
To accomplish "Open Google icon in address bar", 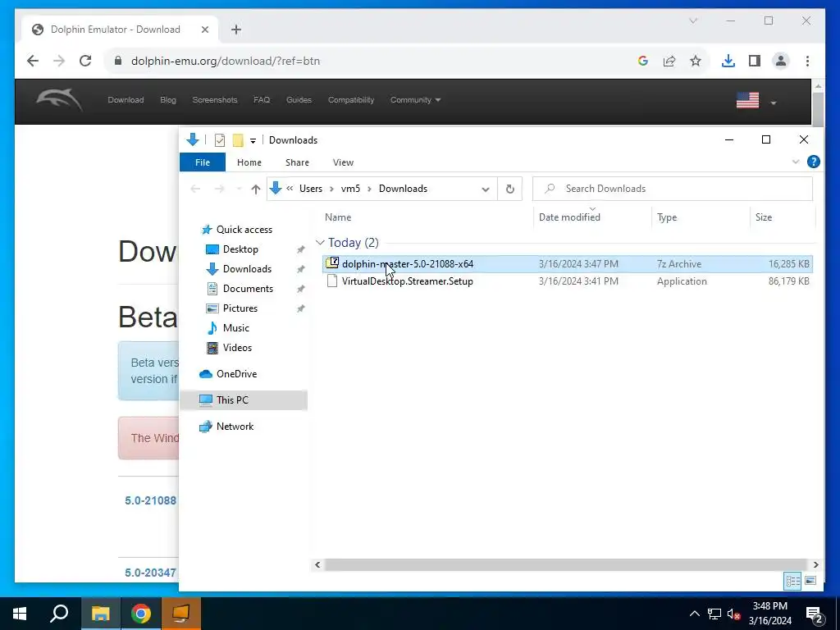I will (643, 61).
